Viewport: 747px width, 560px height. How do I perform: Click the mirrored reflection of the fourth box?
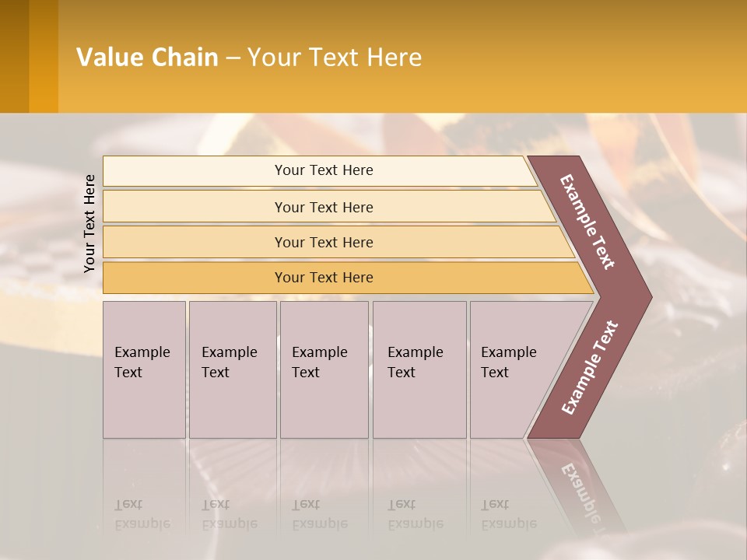point(419,490)
